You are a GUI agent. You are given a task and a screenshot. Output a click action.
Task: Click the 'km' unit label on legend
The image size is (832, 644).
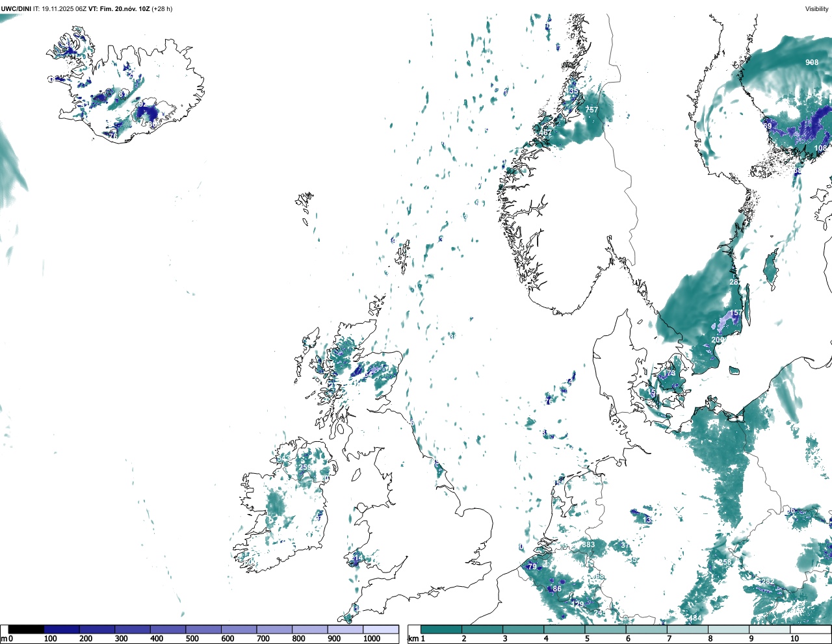(413, 639)
